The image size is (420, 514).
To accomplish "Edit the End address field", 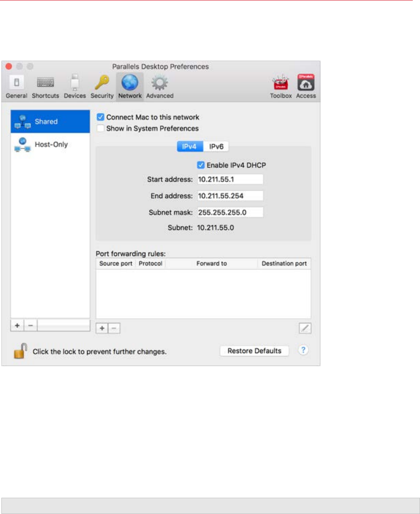I will (x=230, y=196).
